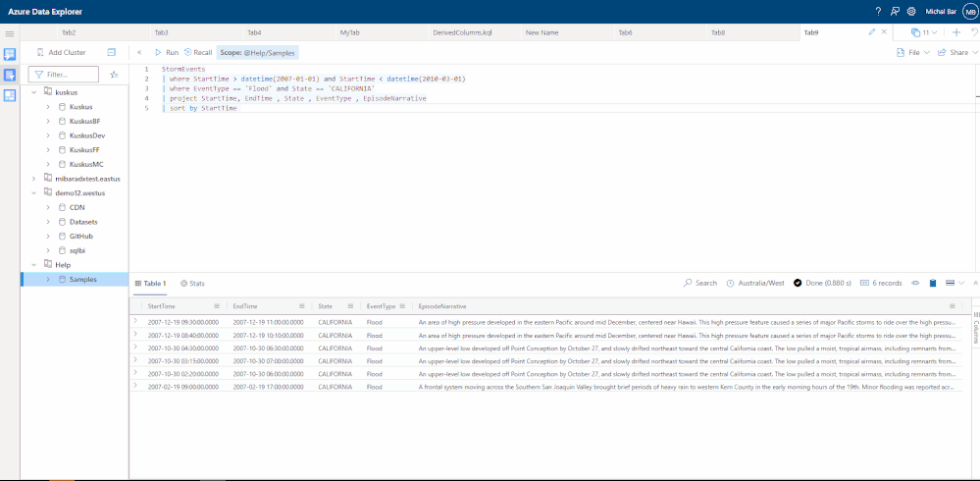Image resolution: width=980 pixels, height=481 pixels.
Task: Open Michal Bar account avatar
Action: [x=970, y=11]
